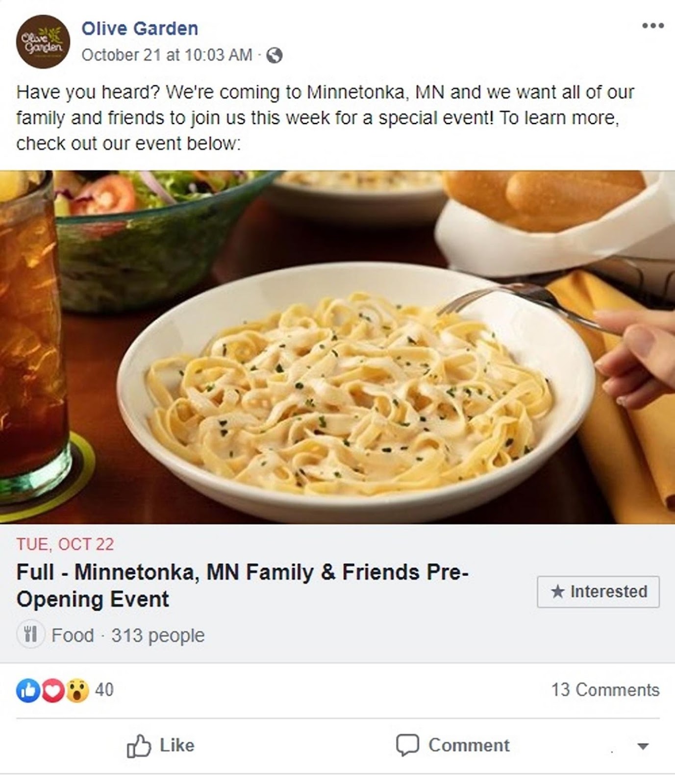Toggle the star Interested button
This screenshot has width=675, height=784.
pos(598,591)
